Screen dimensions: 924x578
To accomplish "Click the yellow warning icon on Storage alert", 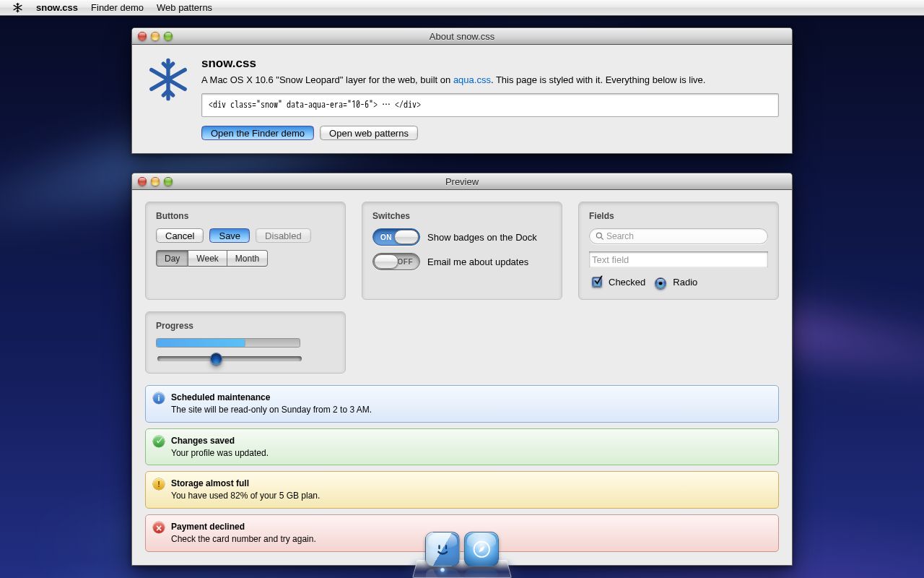I will (159, 484).
